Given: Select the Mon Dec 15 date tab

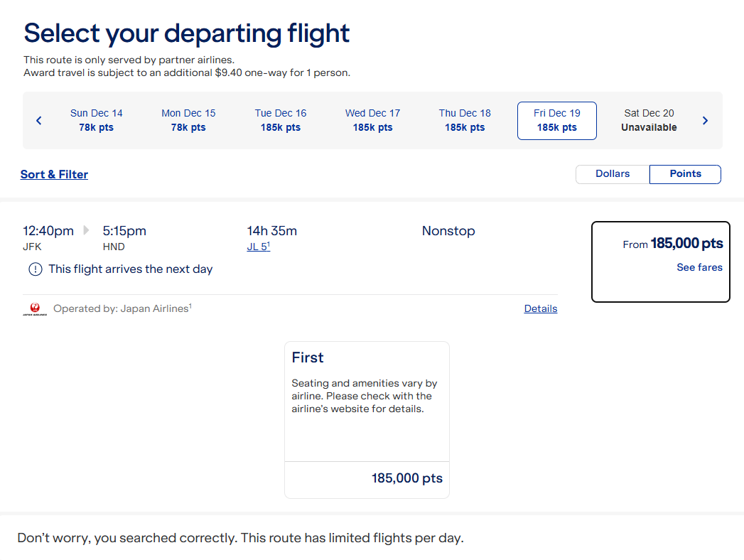Looking at the screenshot, I should pyautogui.click(x=188, y=120).
